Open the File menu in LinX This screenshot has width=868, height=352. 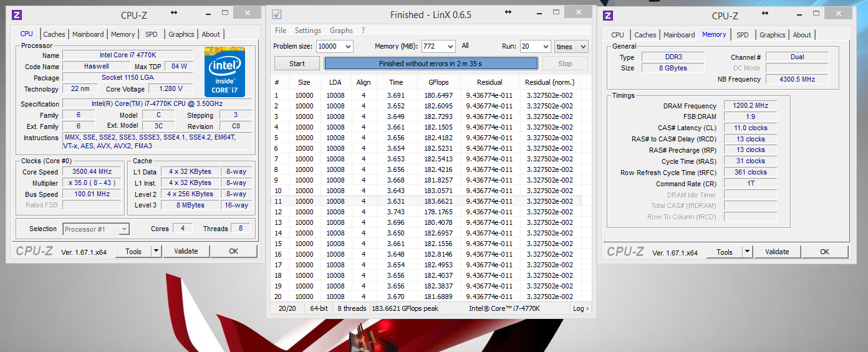tap(281, 31)
